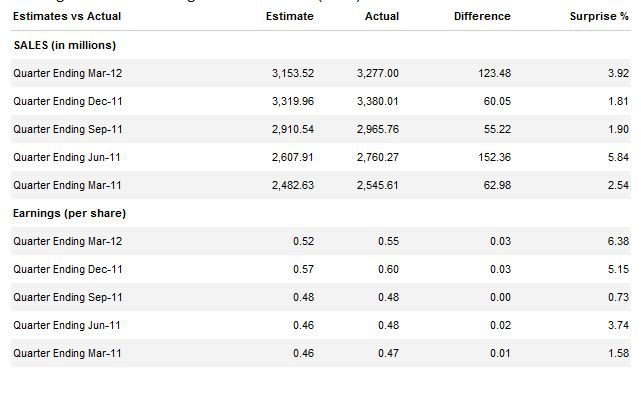Select the Estimate column header
This screenshot has width=641, height=394.
(289, 16)
